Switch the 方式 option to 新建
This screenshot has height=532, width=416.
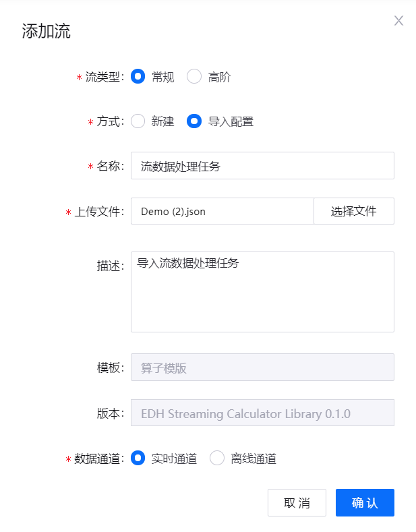[138, 121]
